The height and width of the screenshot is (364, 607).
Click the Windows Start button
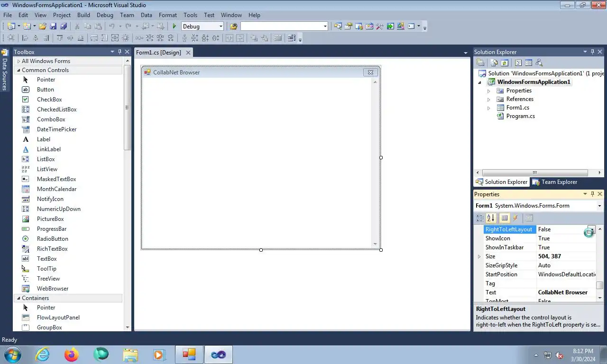point(12,355)
